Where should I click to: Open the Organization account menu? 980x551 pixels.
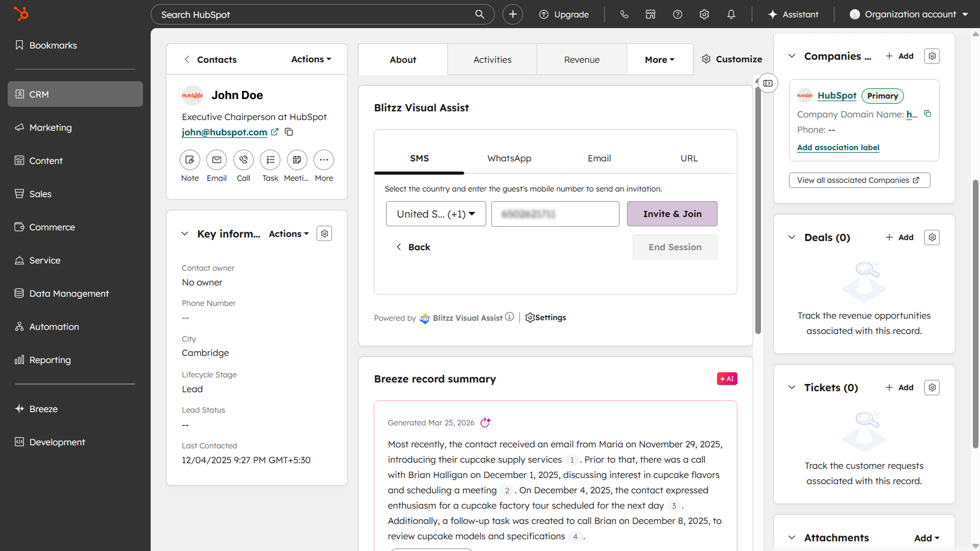909,14
